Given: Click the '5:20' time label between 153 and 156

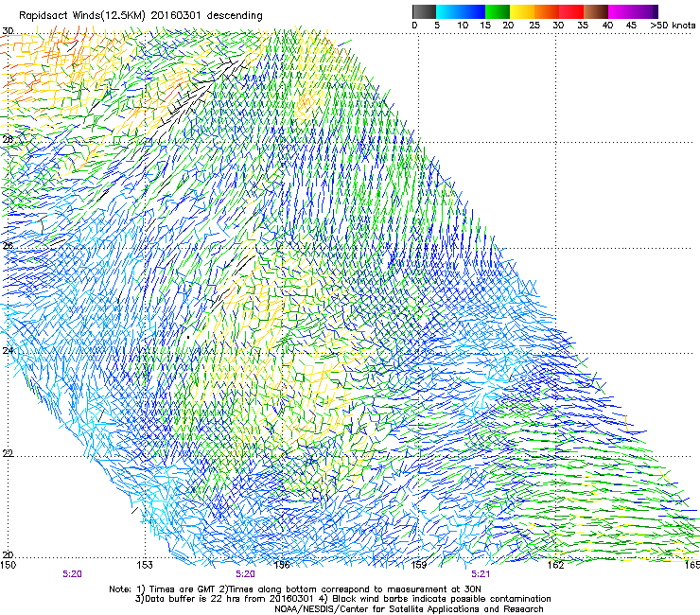Looking at the screenshot, I should click(246, 574).
